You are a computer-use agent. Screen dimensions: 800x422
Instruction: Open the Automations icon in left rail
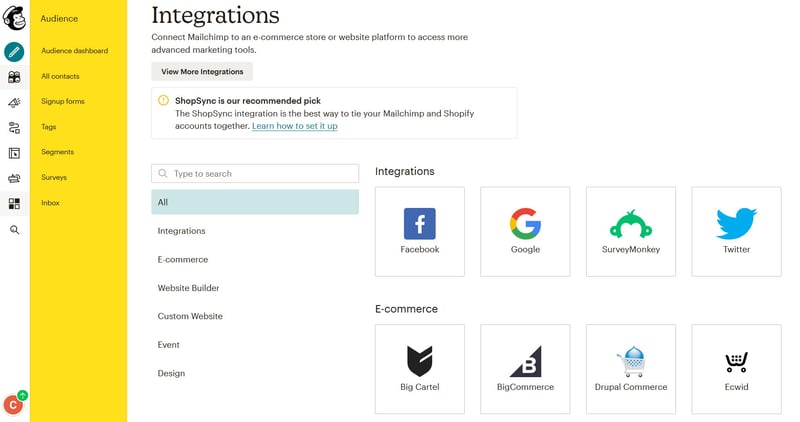click(14, 127)
